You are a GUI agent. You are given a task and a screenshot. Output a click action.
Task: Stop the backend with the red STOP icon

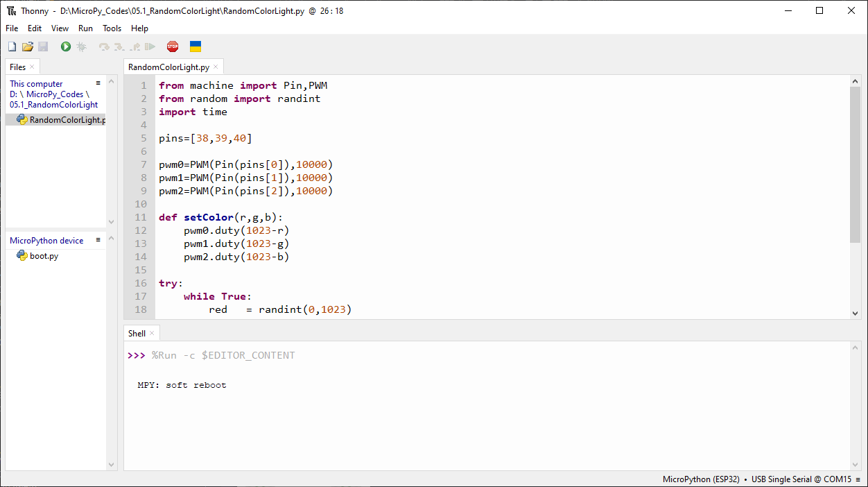tap(173, 46)
